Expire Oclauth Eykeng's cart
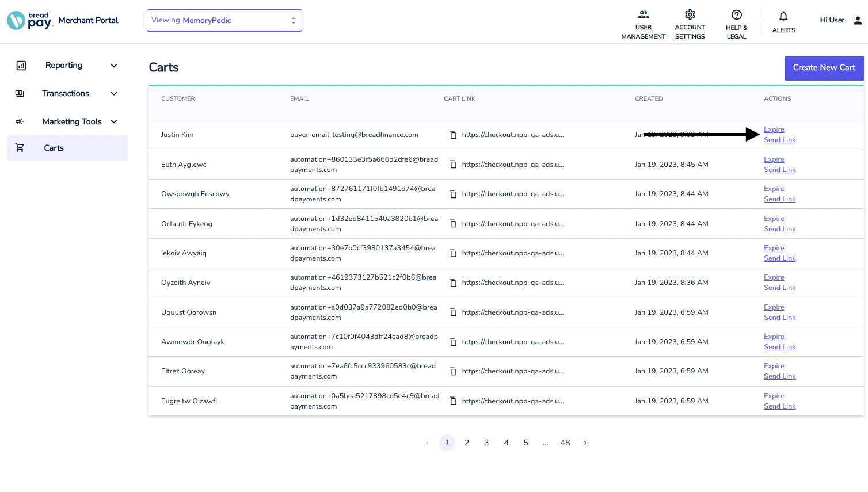Screen dimensions: 868x492 click(x=774, y=219)
